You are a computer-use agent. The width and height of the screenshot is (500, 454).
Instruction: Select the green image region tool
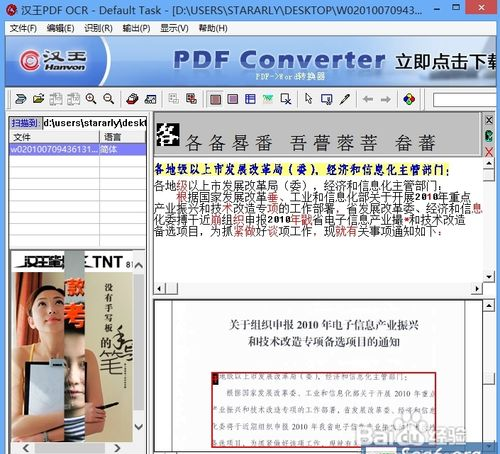268,99
